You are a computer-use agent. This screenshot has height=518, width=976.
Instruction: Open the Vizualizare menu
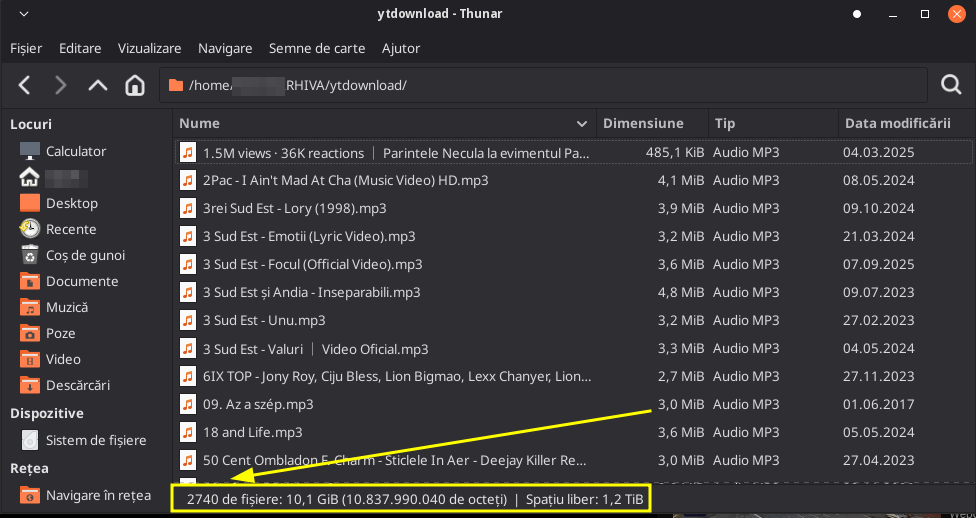coord(149,48)
